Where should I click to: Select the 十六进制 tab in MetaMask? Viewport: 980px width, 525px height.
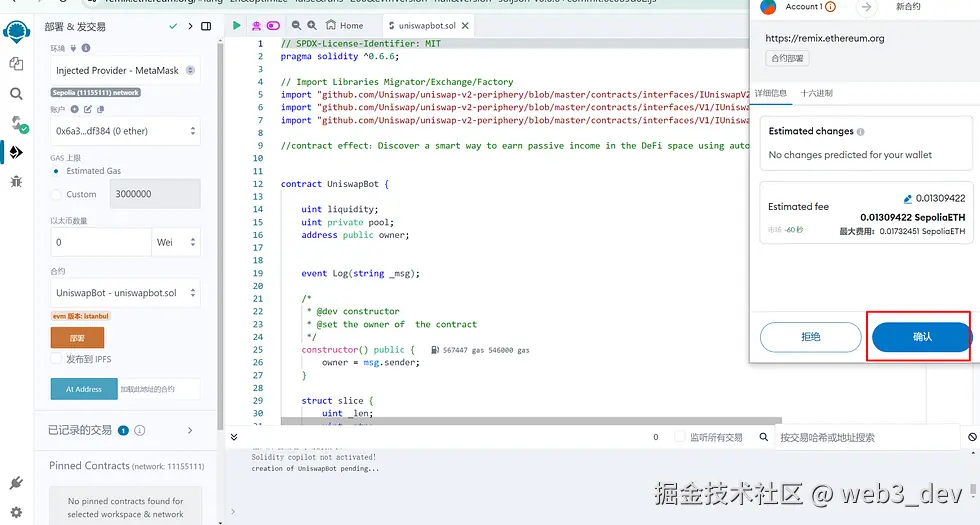816,93
